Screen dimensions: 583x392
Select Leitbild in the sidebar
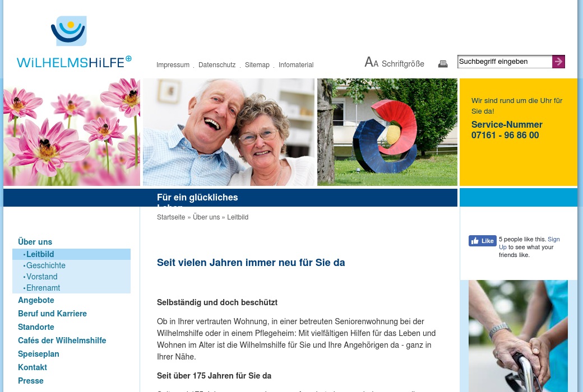click(x=40, y=254)
